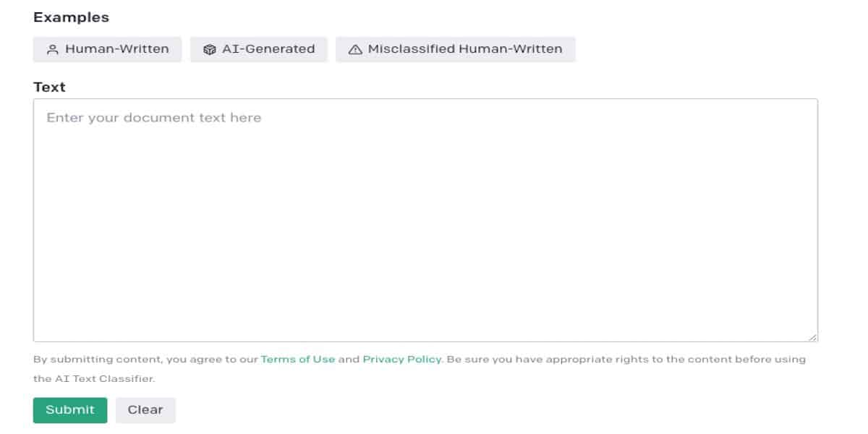Viewport: 868px width, 434px height.
Task: Open the Privacy Policy link
Action: pos(401,359)
